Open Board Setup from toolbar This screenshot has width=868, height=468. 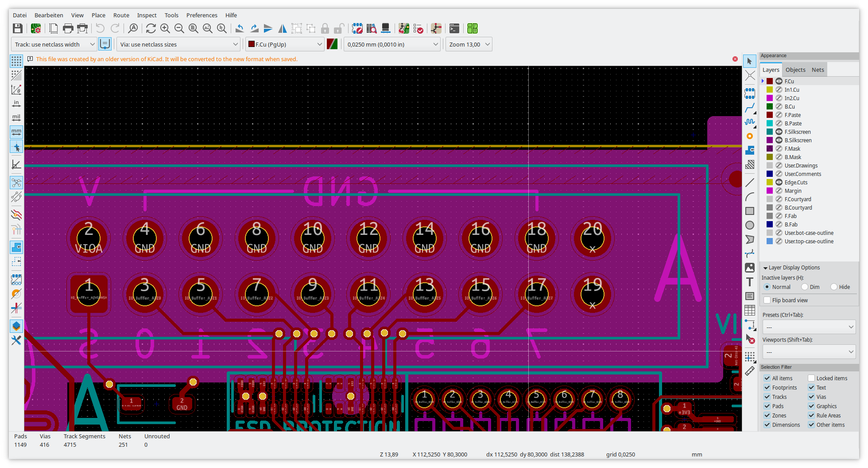(x=36, y=29)
